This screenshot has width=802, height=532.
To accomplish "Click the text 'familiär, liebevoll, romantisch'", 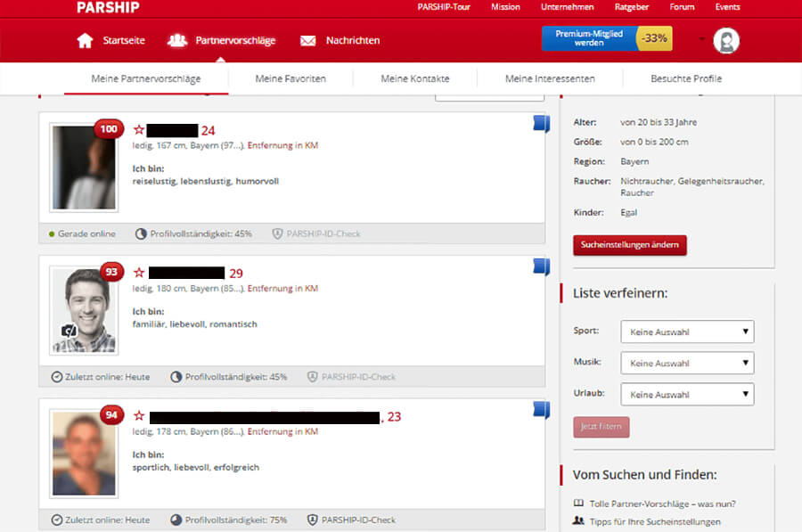I will (x=195, y=324).
